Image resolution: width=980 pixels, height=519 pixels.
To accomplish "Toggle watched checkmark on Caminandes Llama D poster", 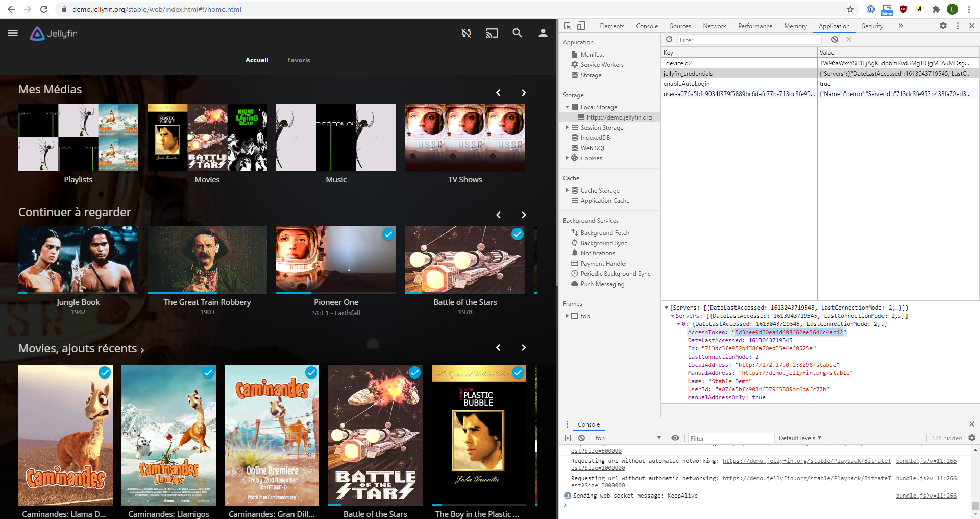I will (x=105, y=373).
